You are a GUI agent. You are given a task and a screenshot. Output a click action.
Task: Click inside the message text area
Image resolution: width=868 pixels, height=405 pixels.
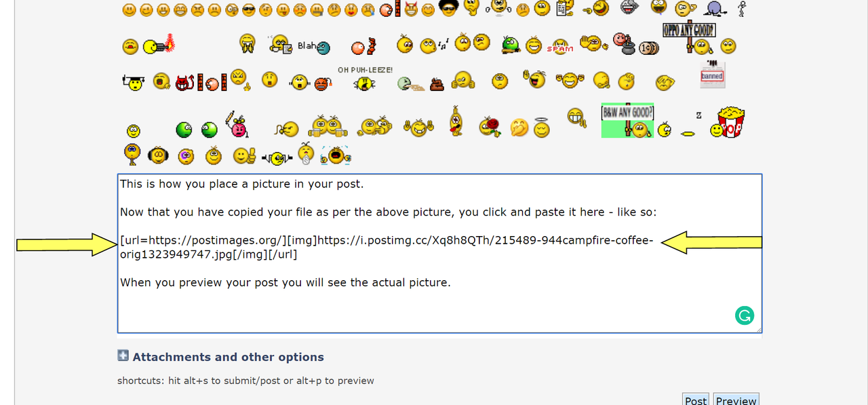click(439, 253)
